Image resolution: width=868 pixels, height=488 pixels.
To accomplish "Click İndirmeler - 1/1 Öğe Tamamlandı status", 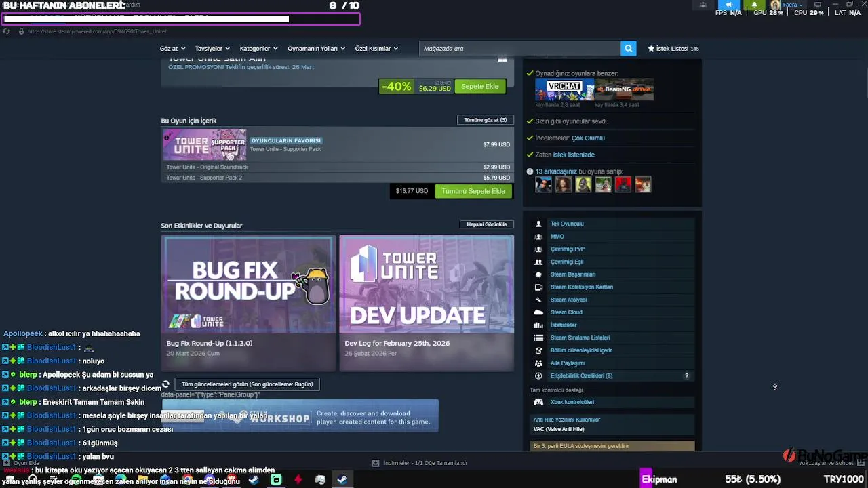I will 425,463.
